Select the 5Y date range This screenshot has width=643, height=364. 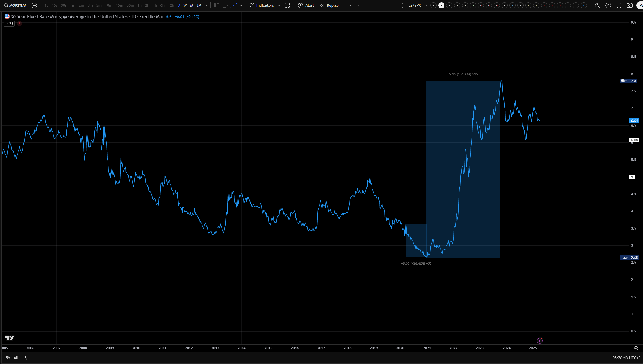click(8, 358)
